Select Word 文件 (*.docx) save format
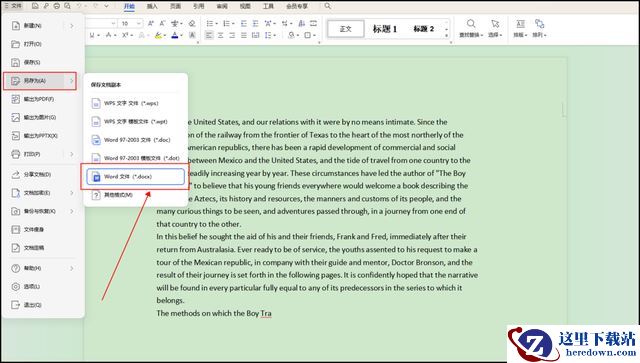Screen dimensions: 640x363 (136, 177)
